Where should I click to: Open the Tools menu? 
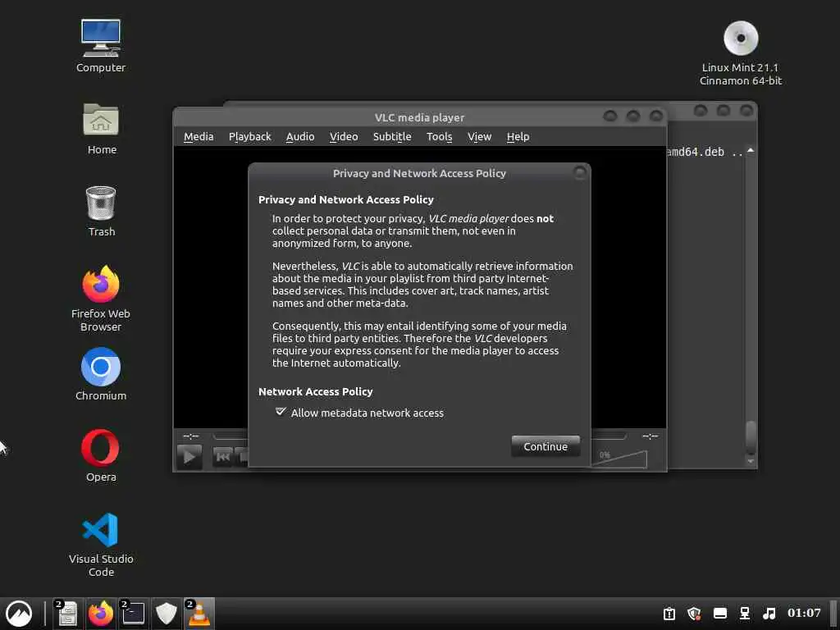tap(440, 137)
